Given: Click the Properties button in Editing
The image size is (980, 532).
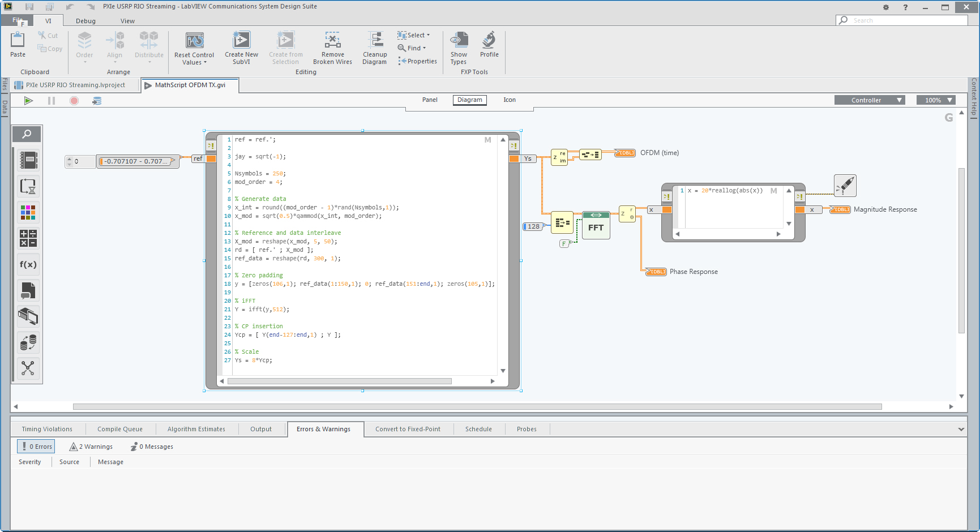Looking at the screenshot, I should point(418,61).
